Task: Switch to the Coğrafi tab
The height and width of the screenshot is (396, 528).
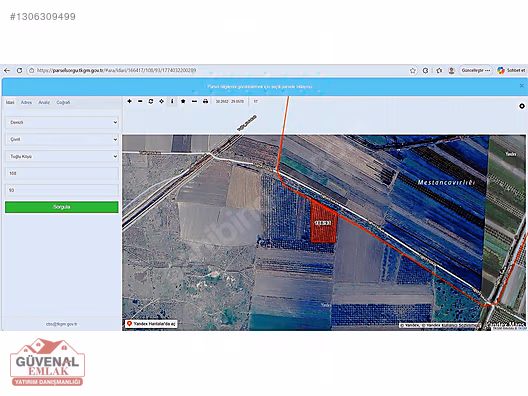Action: [x=63, y=102]
